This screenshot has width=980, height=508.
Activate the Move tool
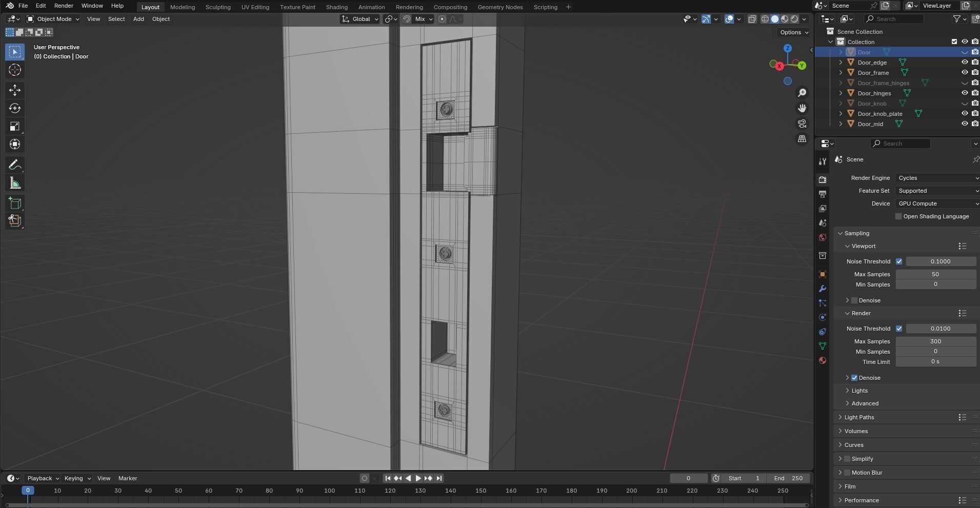tap(14, 90)
